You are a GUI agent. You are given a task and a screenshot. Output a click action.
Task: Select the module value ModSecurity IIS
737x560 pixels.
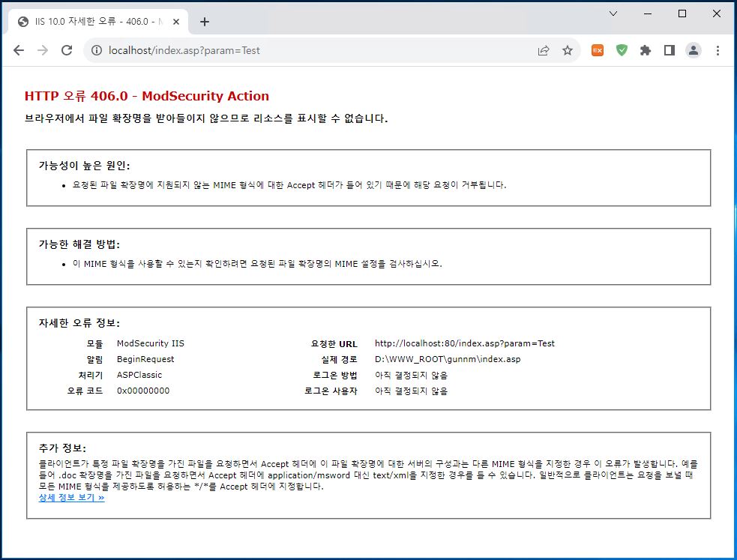(x=151, y=343)
